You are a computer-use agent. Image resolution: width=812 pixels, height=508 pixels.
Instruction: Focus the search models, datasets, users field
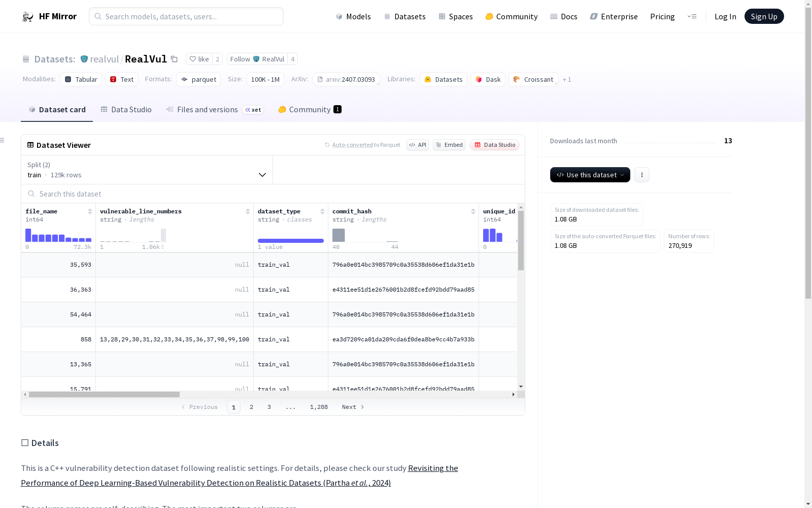pyautogui.click(x=186, y=16)
